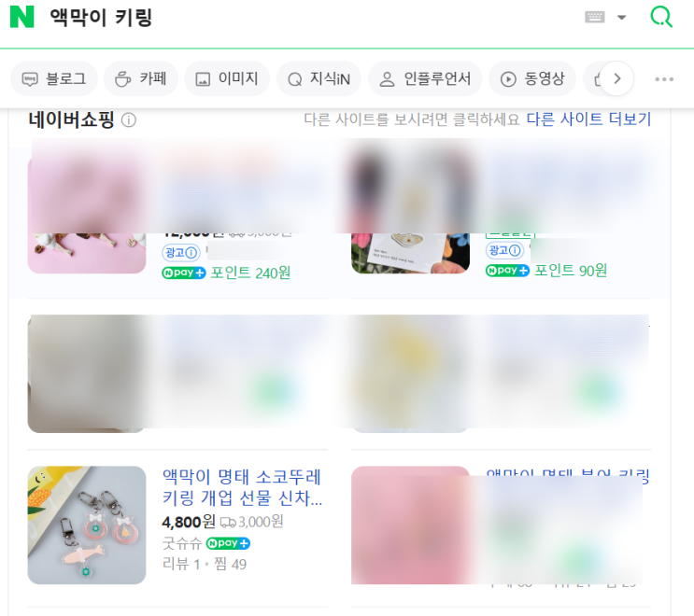Click the search field containing 액막이 키링

pyautogui.click(x=310, y=18)
